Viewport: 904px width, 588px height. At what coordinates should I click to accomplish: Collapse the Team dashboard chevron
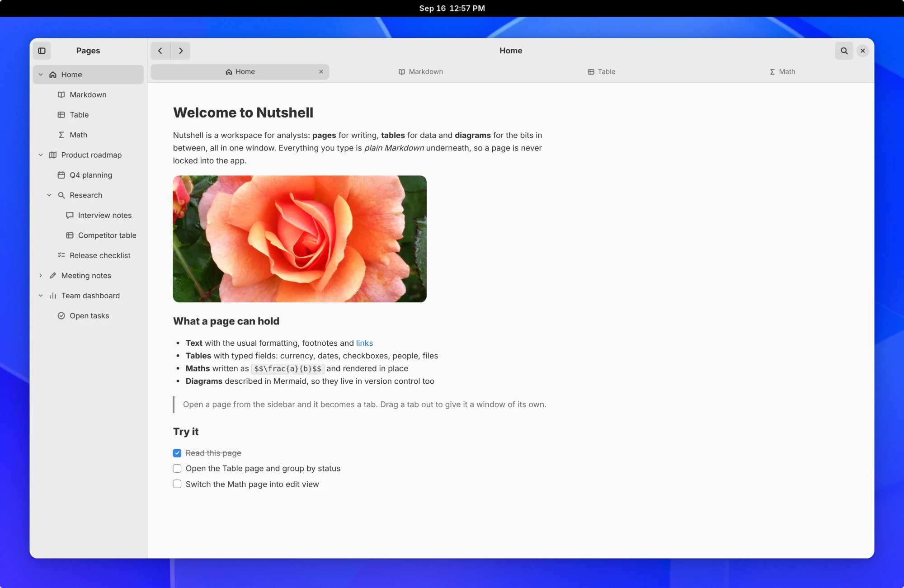tap(41, 296)
